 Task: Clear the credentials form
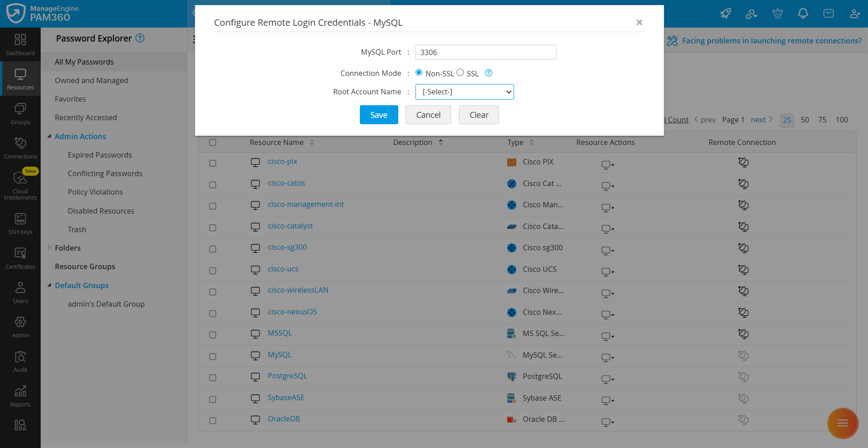point(479,115)
